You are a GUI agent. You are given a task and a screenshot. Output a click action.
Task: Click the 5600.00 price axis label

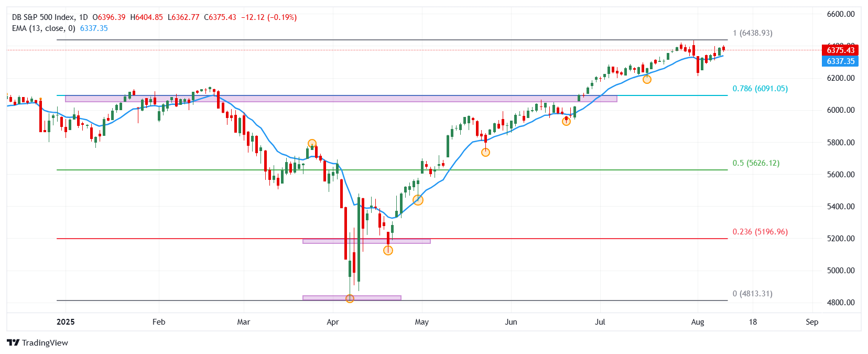coord(841,175)
